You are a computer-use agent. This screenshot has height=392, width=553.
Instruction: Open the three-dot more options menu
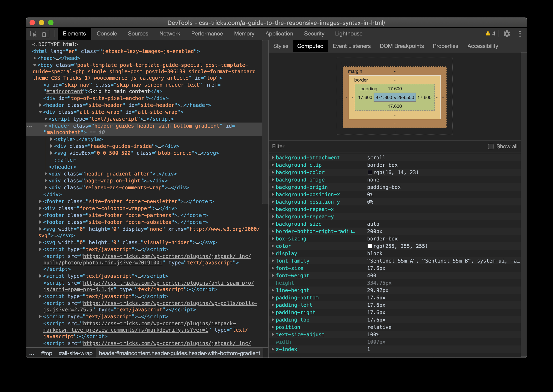pyautogui.click(x=520, y=34)
